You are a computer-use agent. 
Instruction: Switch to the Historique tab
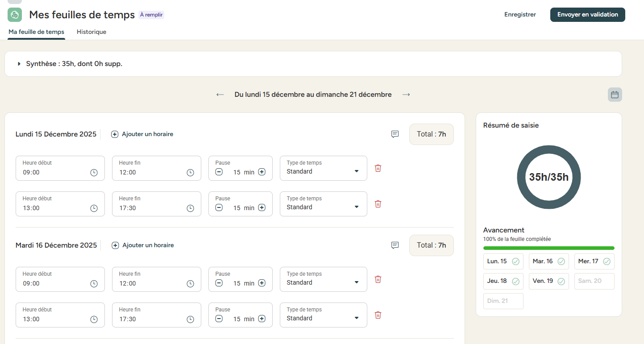pyautogui.click(x=91, y=32)
